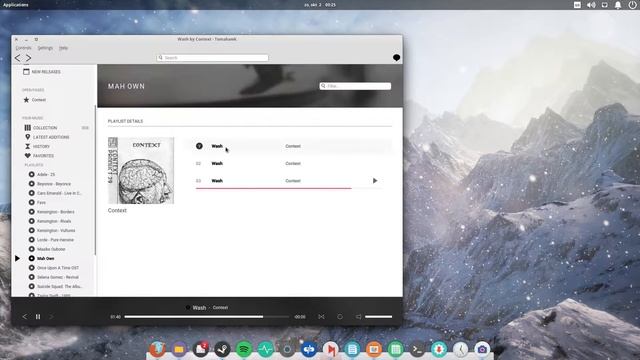Screen dimensions: 640x360
Task: Open Context artist in the player bar
Action: [220, 308]
